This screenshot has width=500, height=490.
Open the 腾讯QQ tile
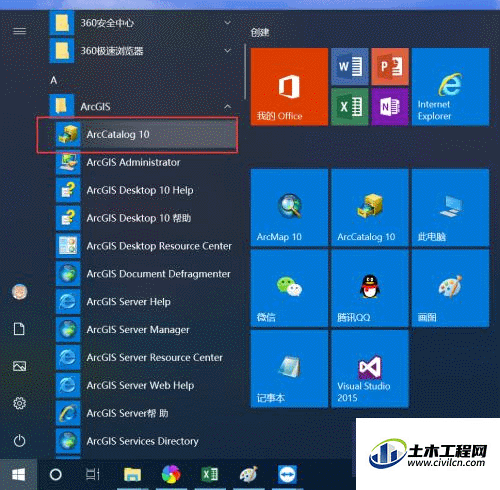click(x=370, y=288)
